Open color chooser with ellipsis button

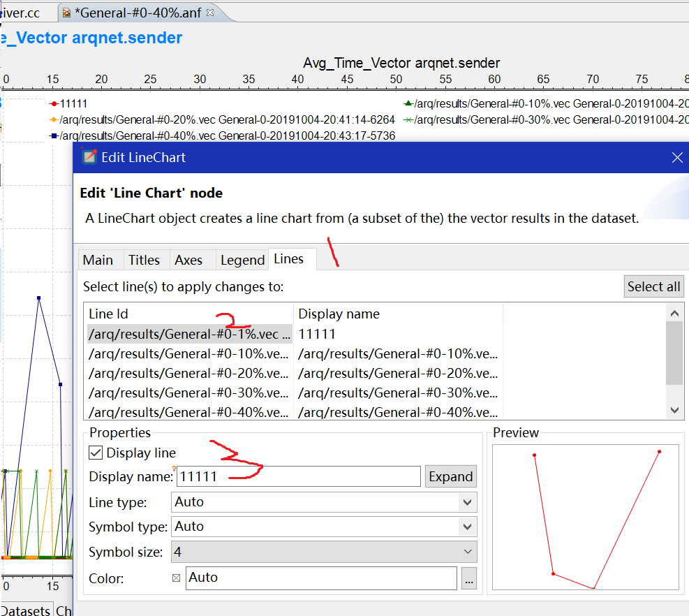click(469, 578)
